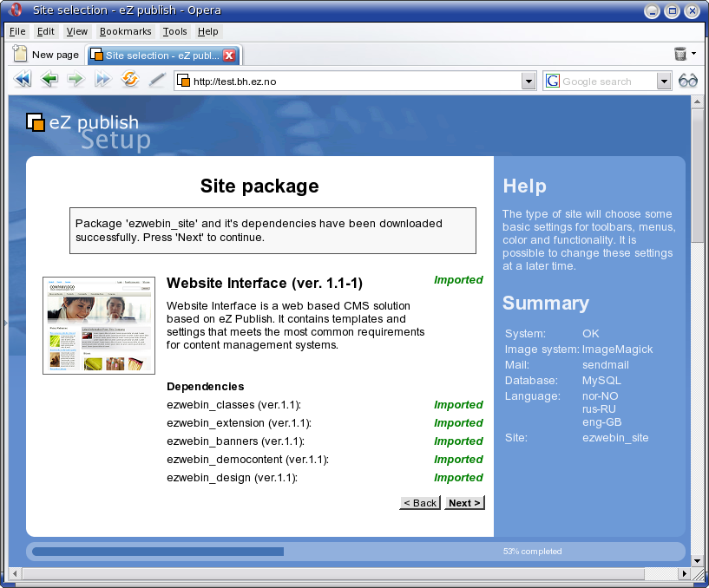Click the Next button
Screen dimensions: 709x588
[464, 503]
